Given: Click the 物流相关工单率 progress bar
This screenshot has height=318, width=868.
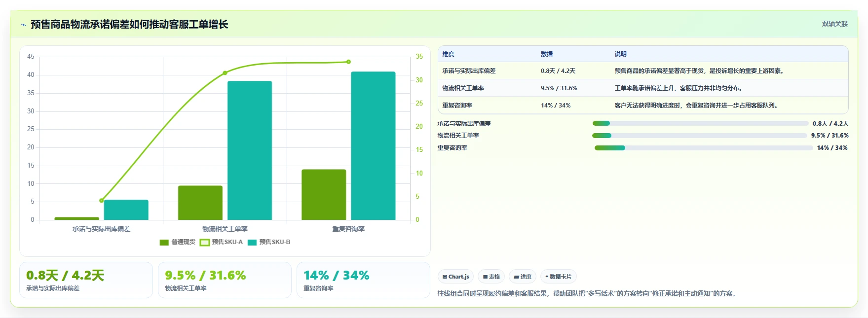Looking at the screenshot, I should tap(700, 136).
